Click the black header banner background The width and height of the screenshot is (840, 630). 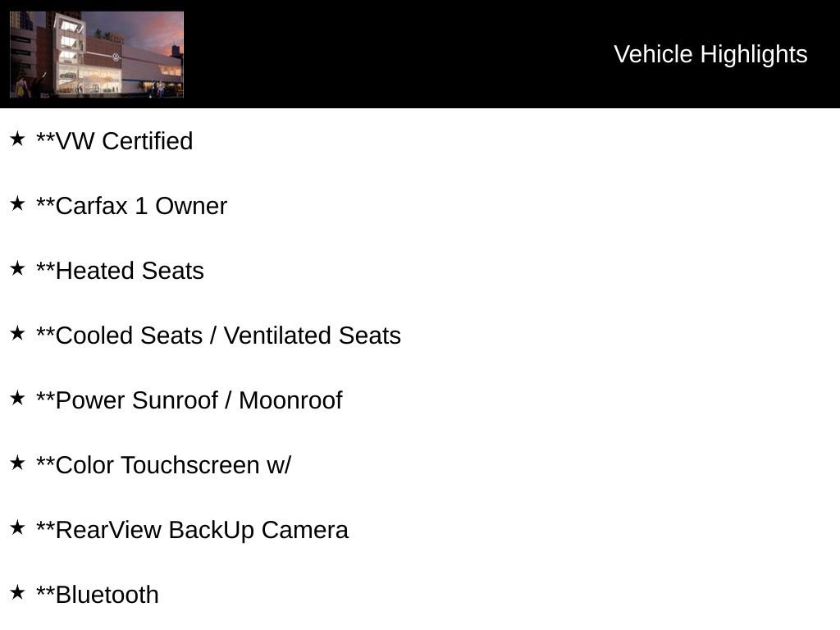(x=394, y=54)
